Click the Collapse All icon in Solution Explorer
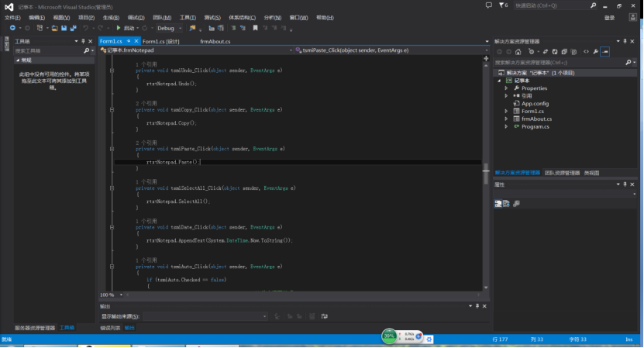Screen dimensions: 644x348 pos(564,52)
